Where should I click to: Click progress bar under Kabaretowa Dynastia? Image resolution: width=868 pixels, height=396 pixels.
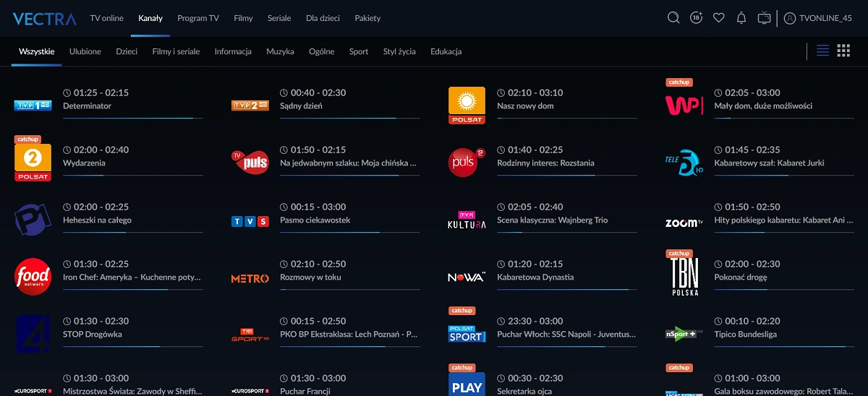[x=567, y=289]
